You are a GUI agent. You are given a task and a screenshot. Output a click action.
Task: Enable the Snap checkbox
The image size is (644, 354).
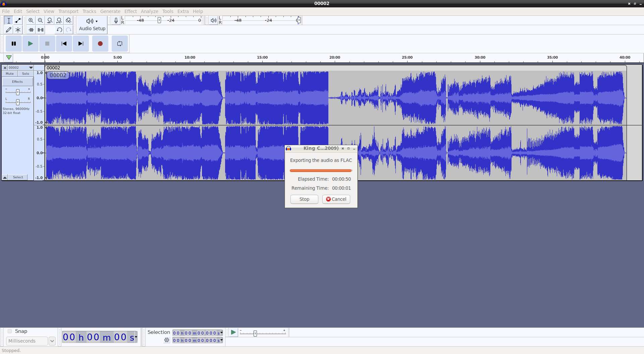10,331
